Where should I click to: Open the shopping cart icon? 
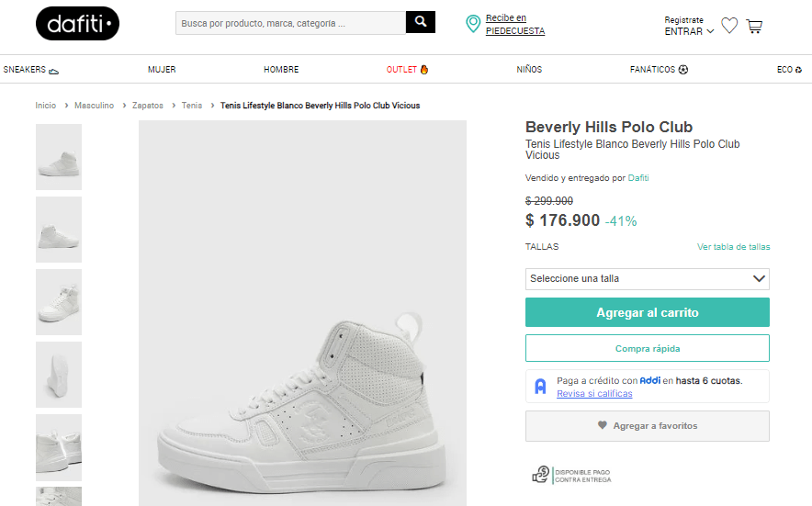(754, 26)
